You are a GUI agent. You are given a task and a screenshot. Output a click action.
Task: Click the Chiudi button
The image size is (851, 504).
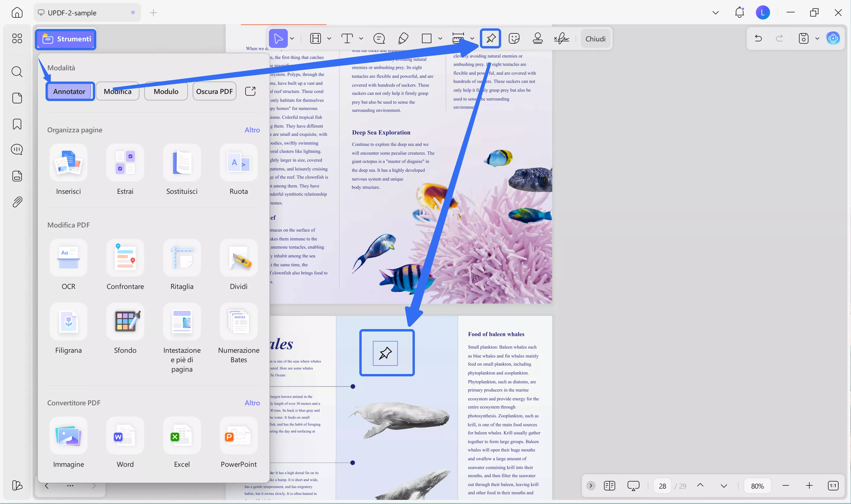click(596, 38)
